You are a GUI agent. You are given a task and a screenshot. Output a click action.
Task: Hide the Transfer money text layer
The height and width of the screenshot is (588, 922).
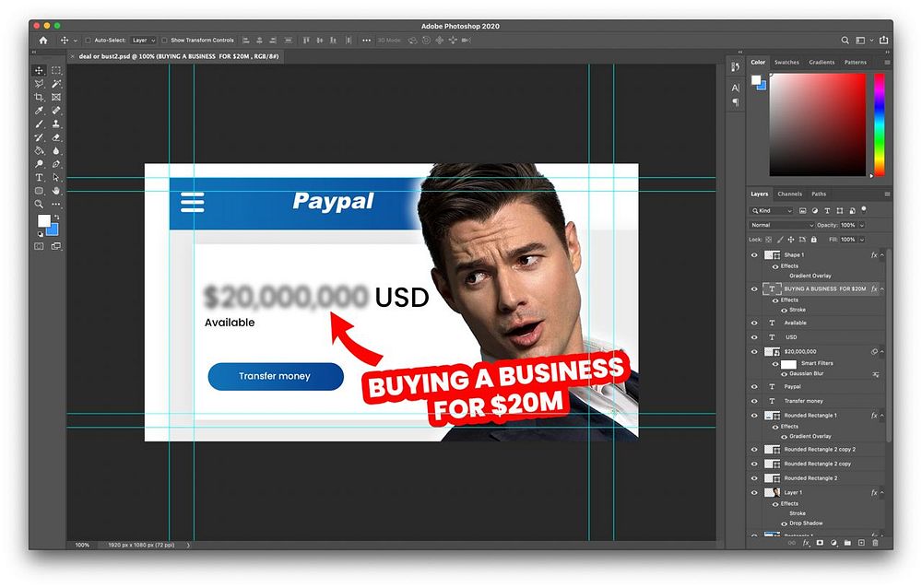(x=754, y=401)
